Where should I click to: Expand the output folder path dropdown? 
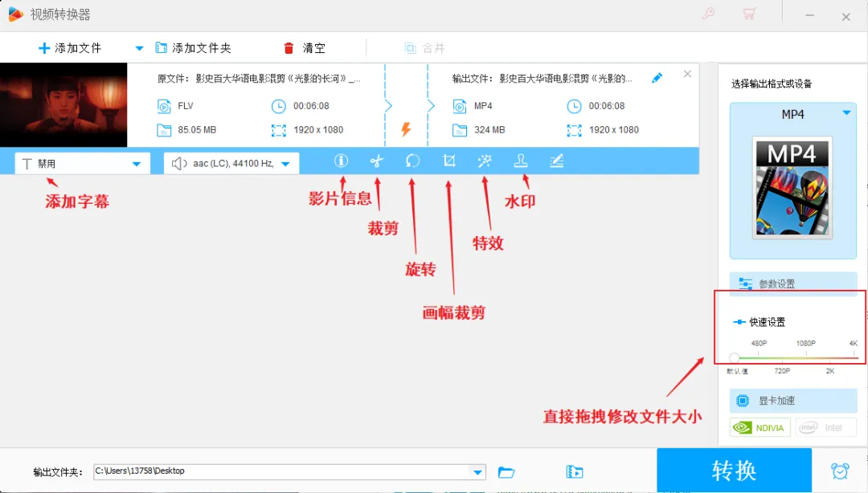pyautogui.click(x=477, y=472)
